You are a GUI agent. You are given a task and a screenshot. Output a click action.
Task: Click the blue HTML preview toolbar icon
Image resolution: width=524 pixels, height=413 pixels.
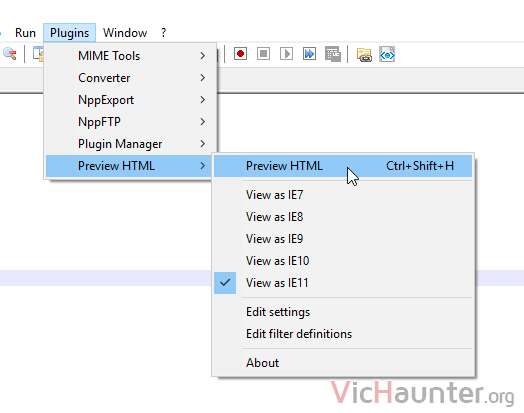tap(387, 54)
